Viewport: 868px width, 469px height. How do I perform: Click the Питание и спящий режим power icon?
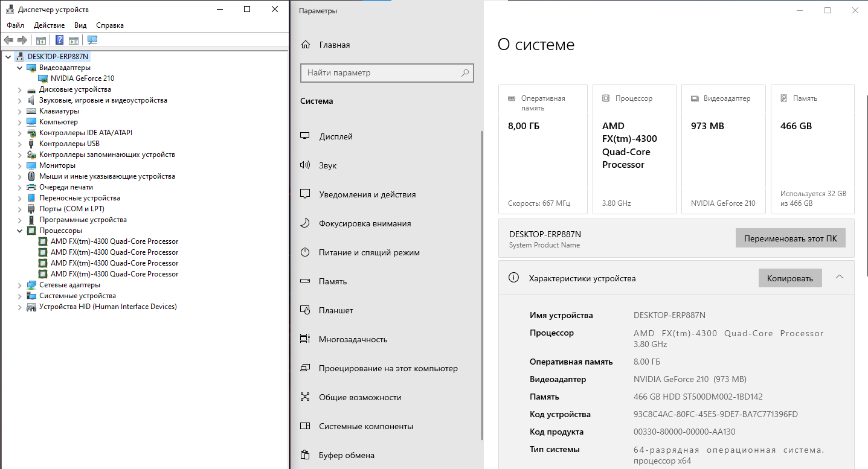(305, 252)
